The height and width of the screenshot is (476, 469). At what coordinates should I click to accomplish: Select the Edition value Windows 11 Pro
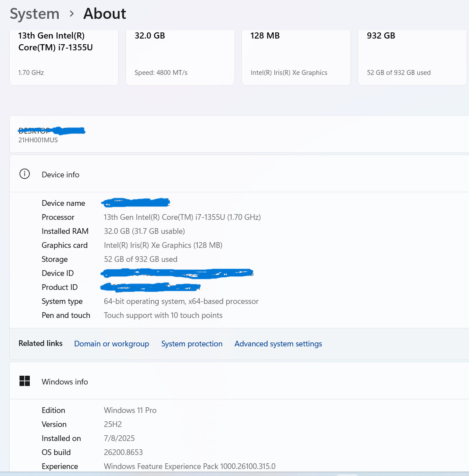click(x=130, y=410)
